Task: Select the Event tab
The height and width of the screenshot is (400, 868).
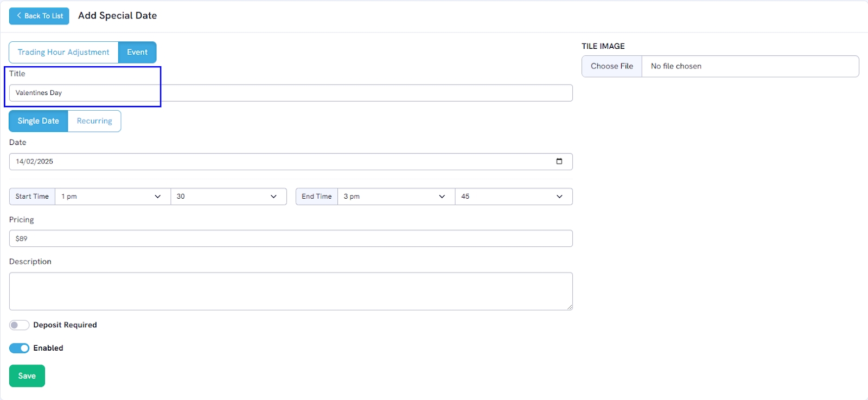Action: (137, 53)
